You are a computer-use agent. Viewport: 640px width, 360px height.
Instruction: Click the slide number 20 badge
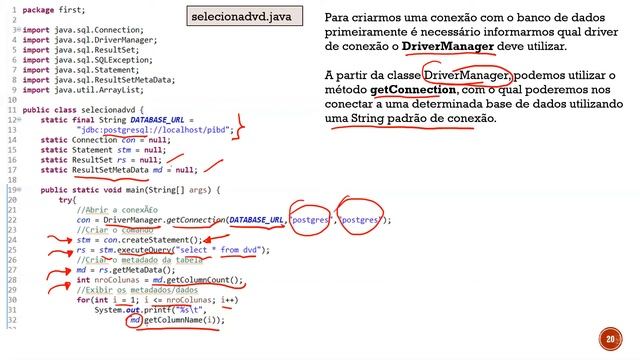coord(611,339)
